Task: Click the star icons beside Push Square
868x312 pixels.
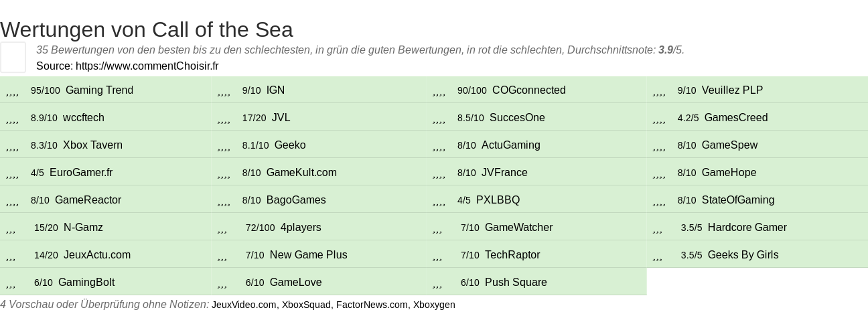Action: [437, 283]
